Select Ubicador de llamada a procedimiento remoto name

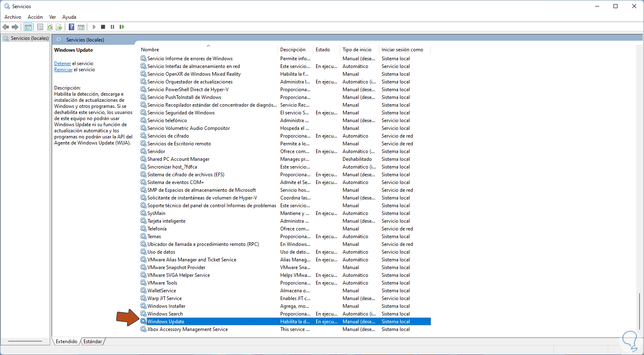coord(203,244)
